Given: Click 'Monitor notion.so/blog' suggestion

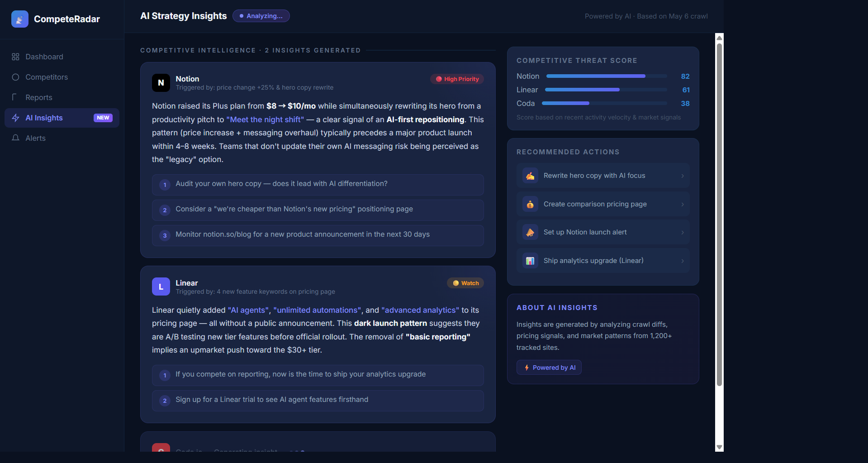Looking at the screenshot, I should pos(318,235).
